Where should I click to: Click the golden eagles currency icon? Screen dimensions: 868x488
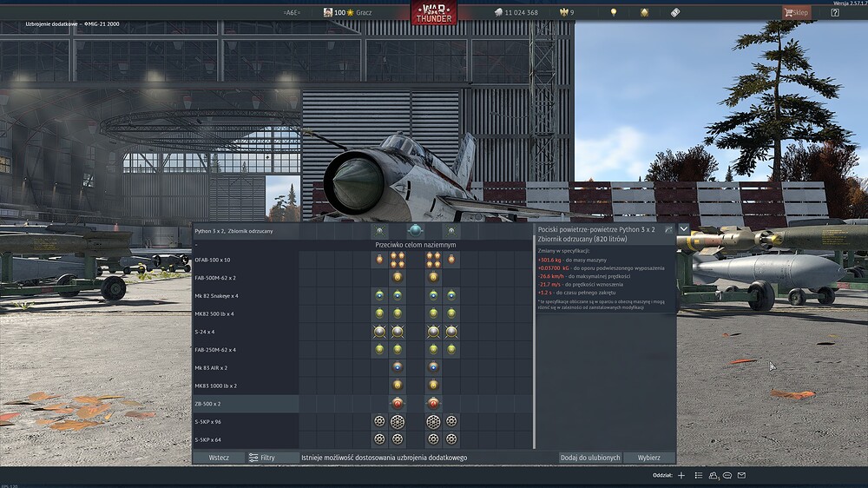pyautogui.click(x=563, y=12)
